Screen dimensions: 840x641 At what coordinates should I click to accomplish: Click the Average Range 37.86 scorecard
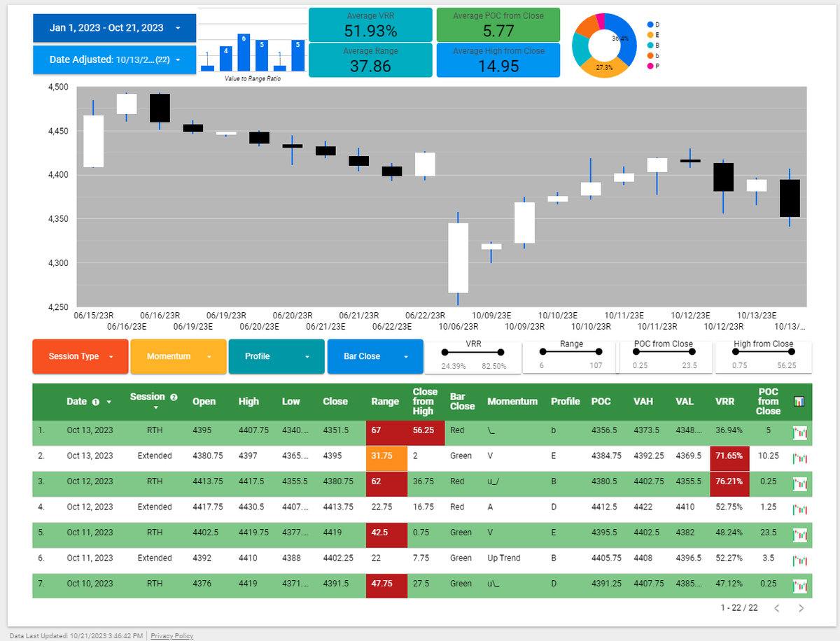click(x=370, y=60)
